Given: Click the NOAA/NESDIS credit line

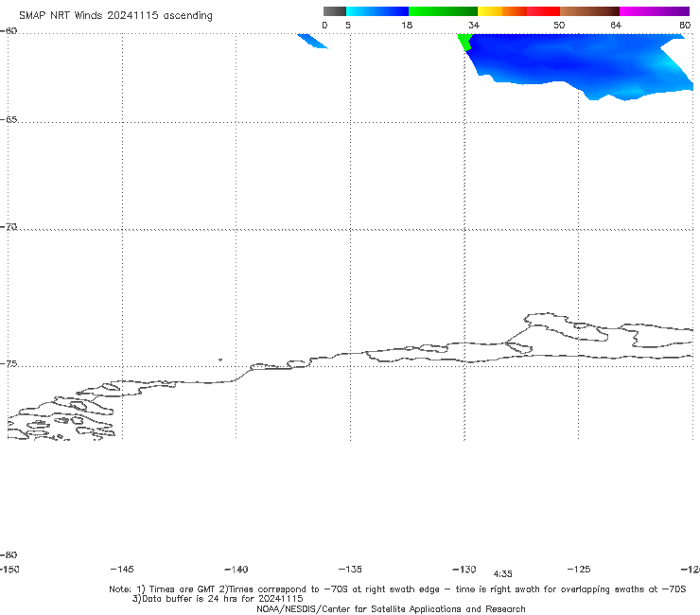Looking at the screenshot, I should (x=391, y=608).
